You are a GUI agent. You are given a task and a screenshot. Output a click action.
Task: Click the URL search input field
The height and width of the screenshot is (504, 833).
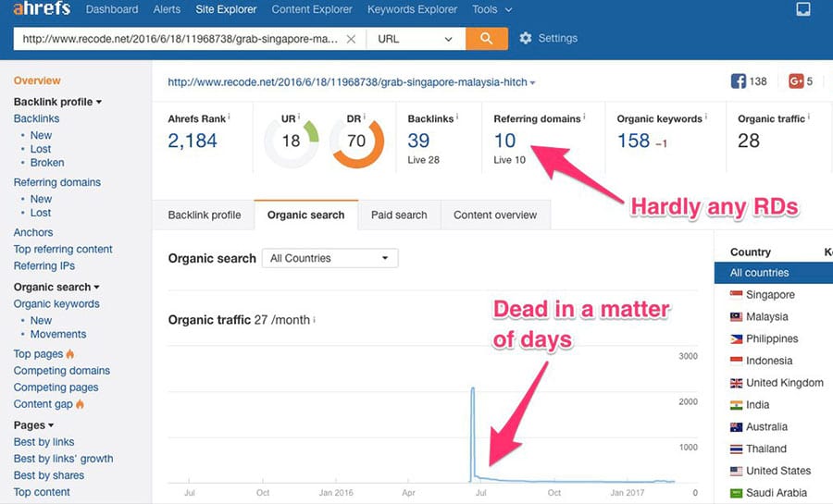click(180, 39)
